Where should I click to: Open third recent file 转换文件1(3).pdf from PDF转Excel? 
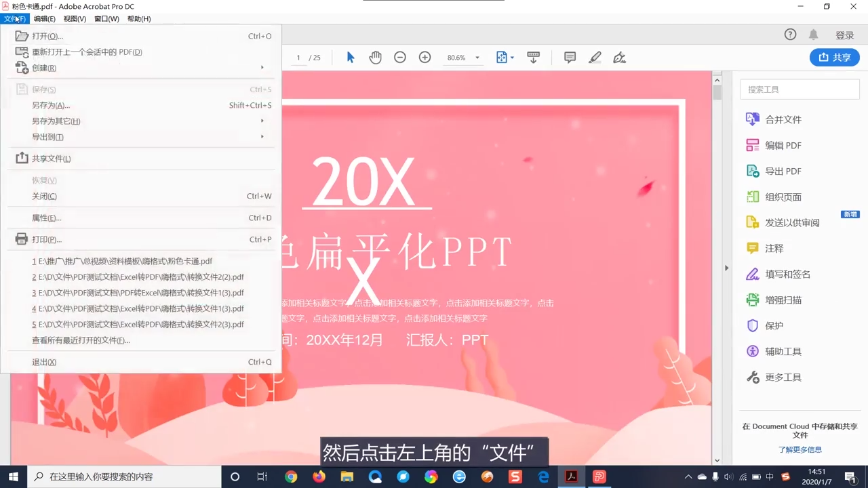(142, 293)
